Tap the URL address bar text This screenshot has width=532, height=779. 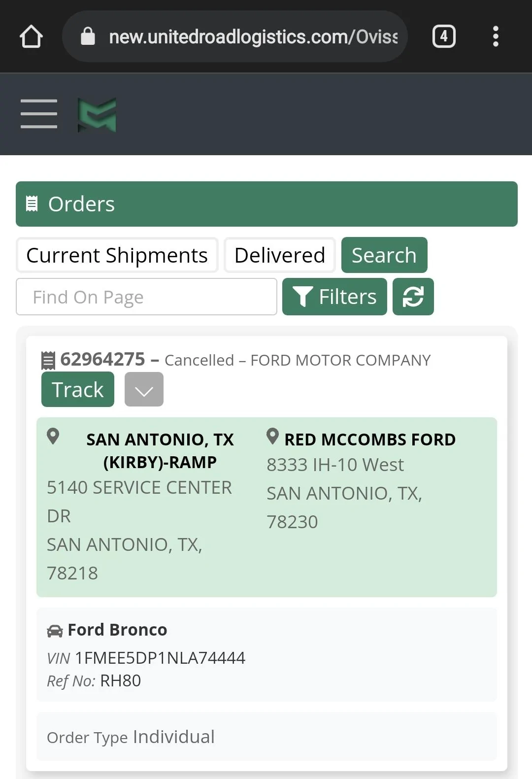(x=253, y=36)
